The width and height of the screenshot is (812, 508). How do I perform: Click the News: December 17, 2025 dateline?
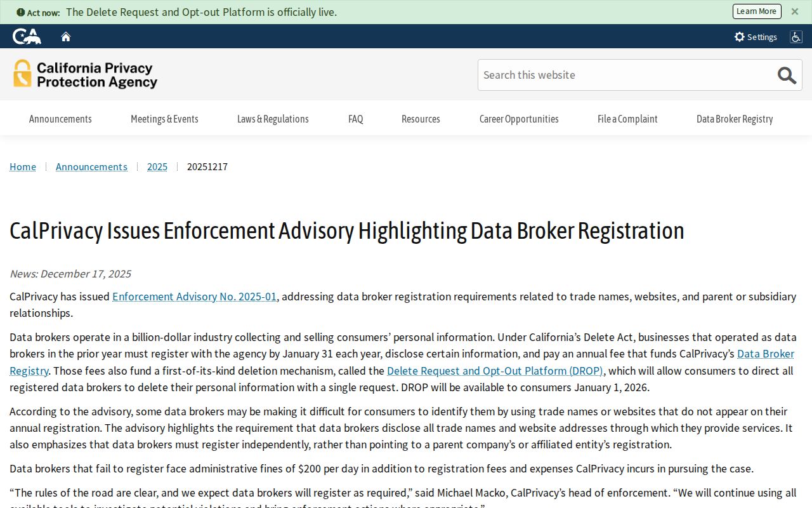tap(70, 274)
